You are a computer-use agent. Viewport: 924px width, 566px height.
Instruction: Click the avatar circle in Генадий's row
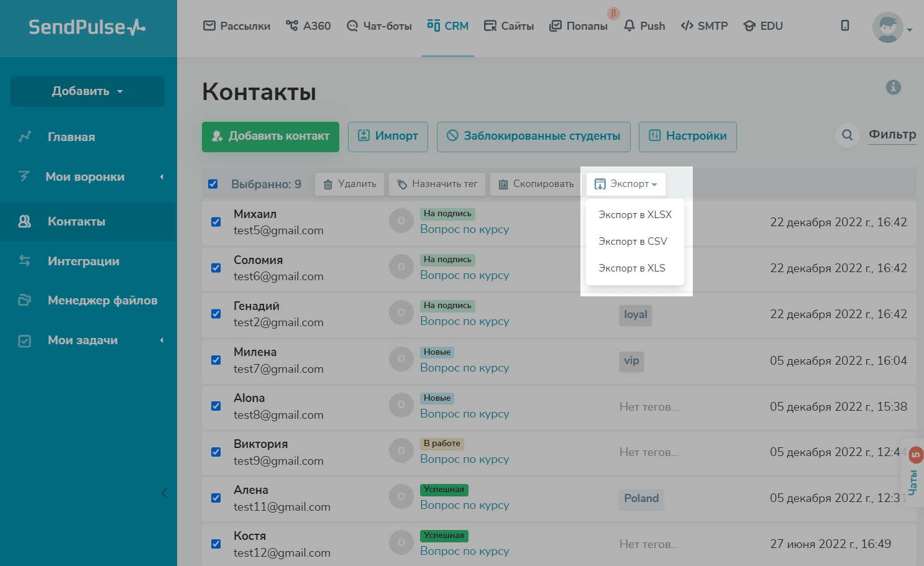coord(401,313)
